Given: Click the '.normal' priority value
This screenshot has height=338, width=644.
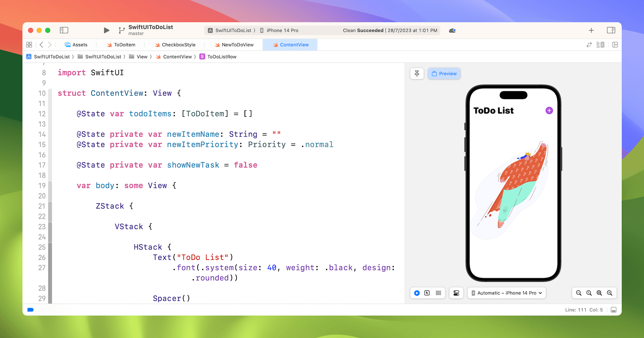Looking at the screenshot, I should pos(317,144).
